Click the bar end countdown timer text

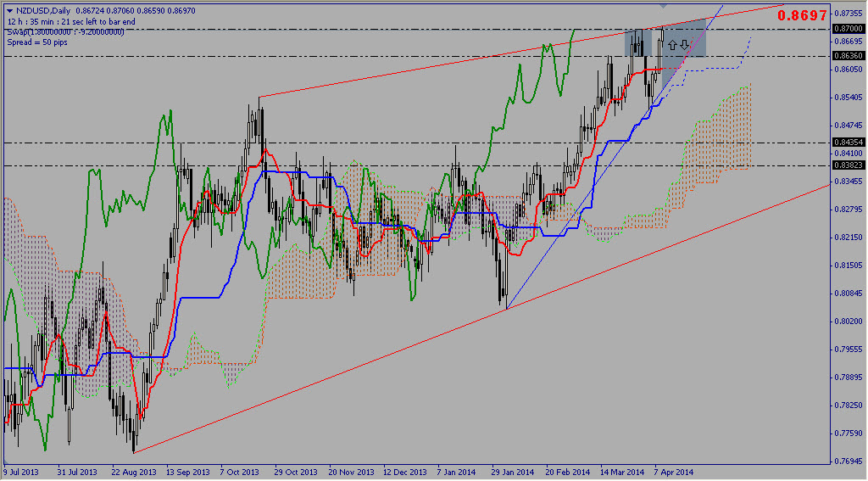[x=71, y=21]
